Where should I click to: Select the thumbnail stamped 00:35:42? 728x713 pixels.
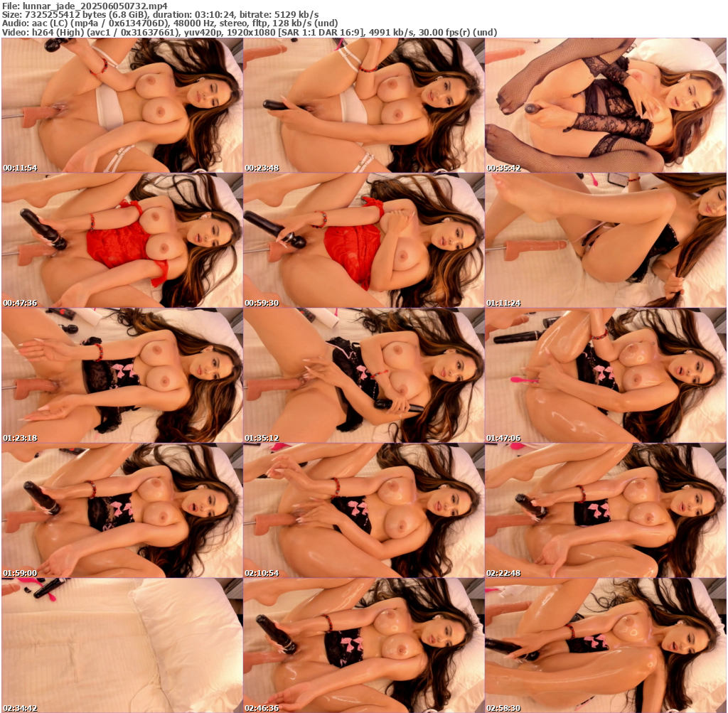606,105
